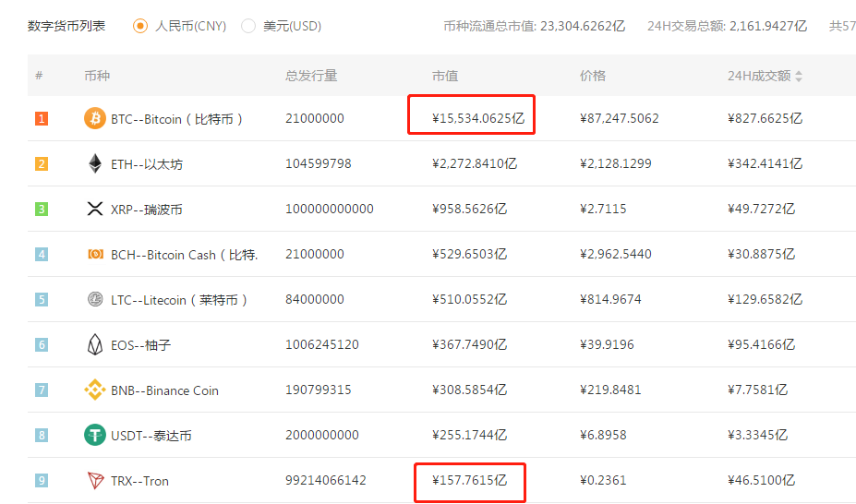Click the 数字货币列表 title
This screenshot has width=856, height=504.
point(66,26)
